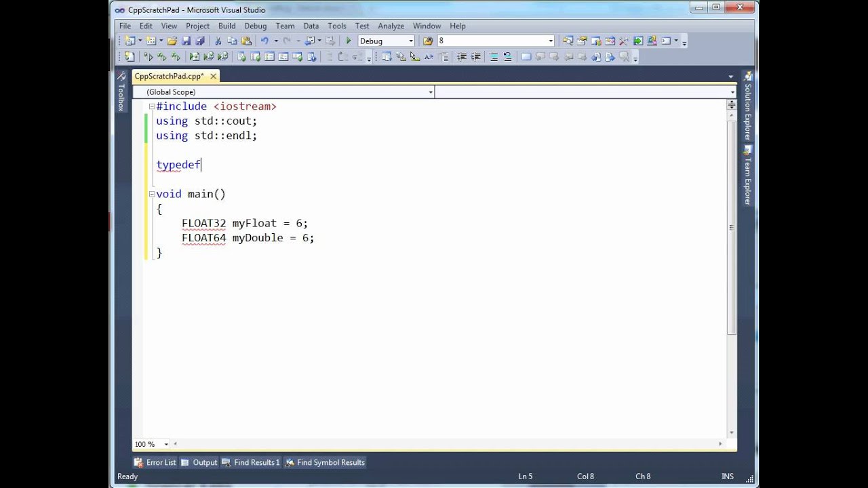Click the Decrease Indent icon
The height and width of the screenshot is (488, 868).
(462, 57)
